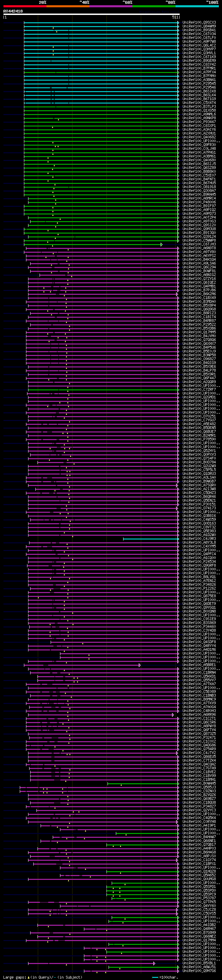Select the UniRef100_B4FNT1 label

(199, 179)
